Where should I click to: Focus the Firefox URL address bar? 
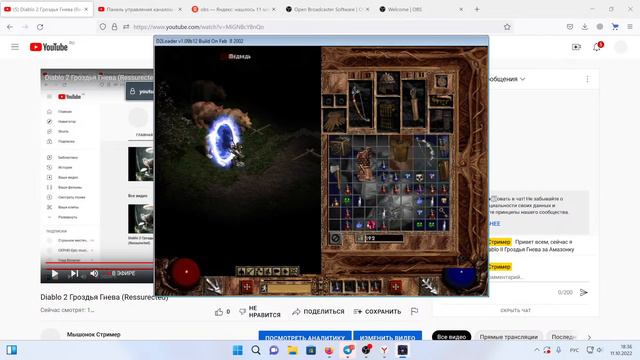[302, 27]
